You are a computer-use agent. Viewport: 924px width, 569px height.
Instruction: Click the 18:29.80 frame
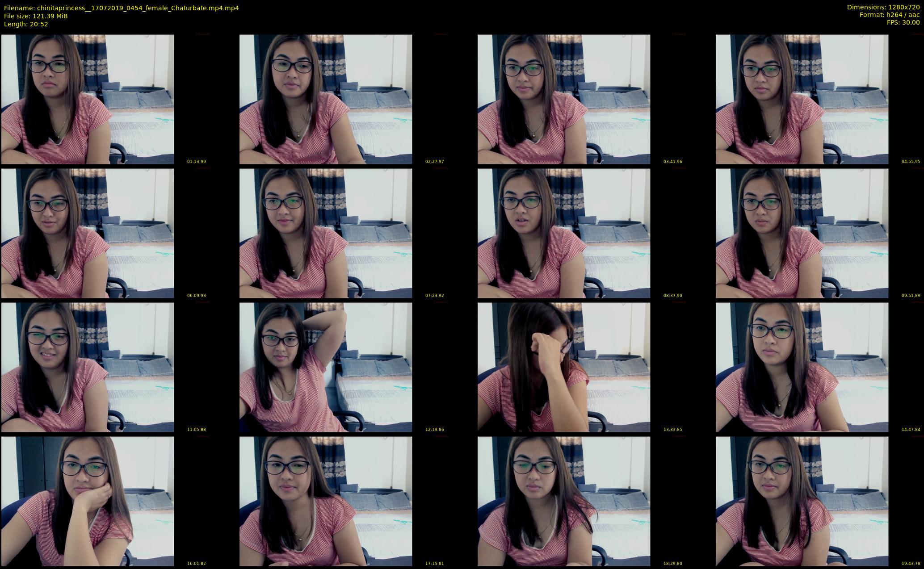click(x=564, y=501)
